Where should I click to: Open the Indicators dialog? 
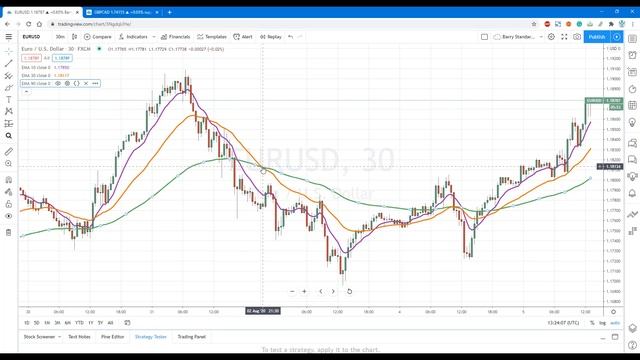[133, 37]
